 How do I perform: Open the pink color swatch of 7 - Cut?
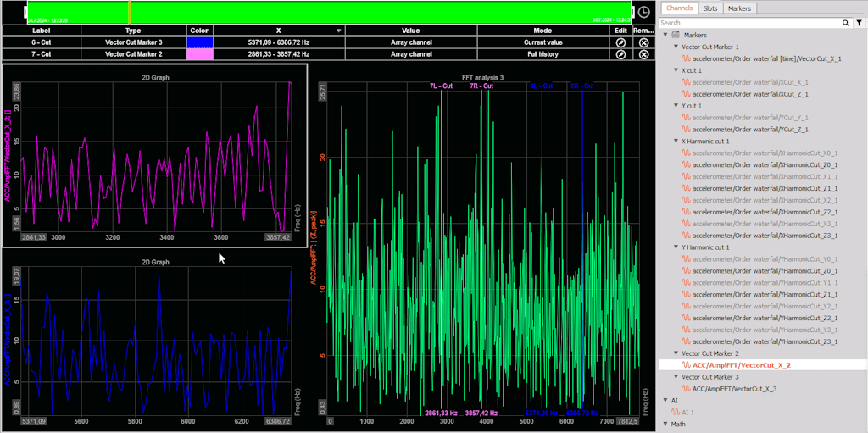pos(199,54)
